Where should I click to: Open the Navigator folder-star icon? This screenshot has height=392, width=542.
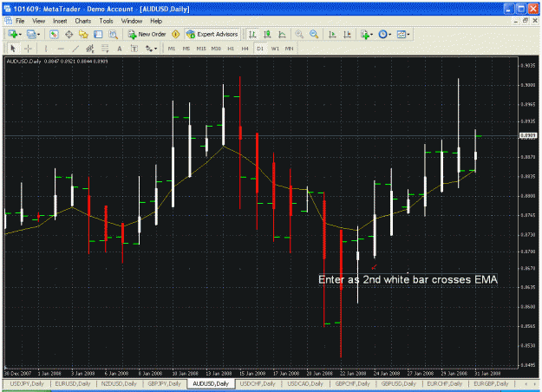(x=83, y=34)
